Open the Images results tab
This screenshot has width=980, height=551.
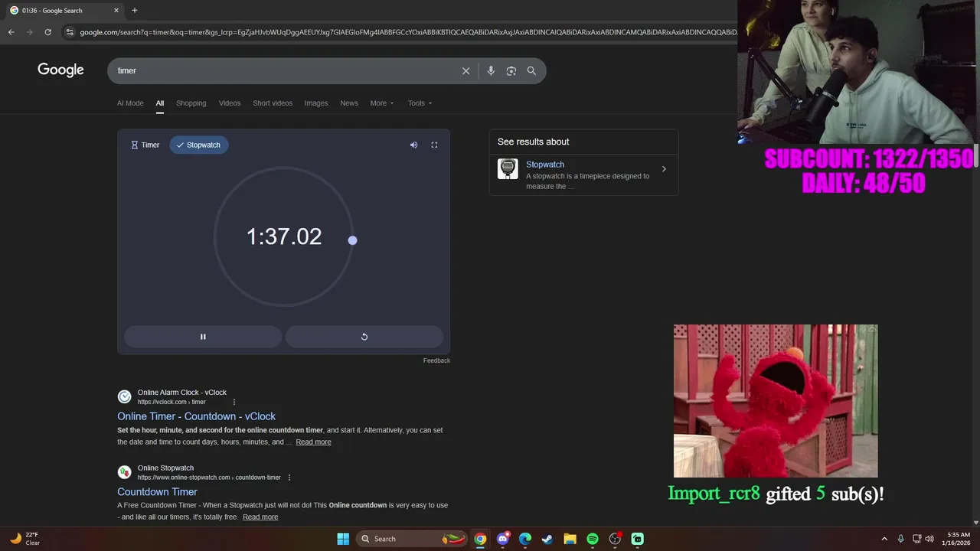coord(316,103)
